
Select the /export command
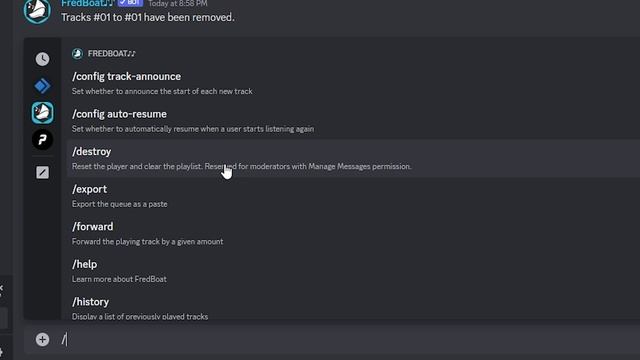[x=353, y=196]
